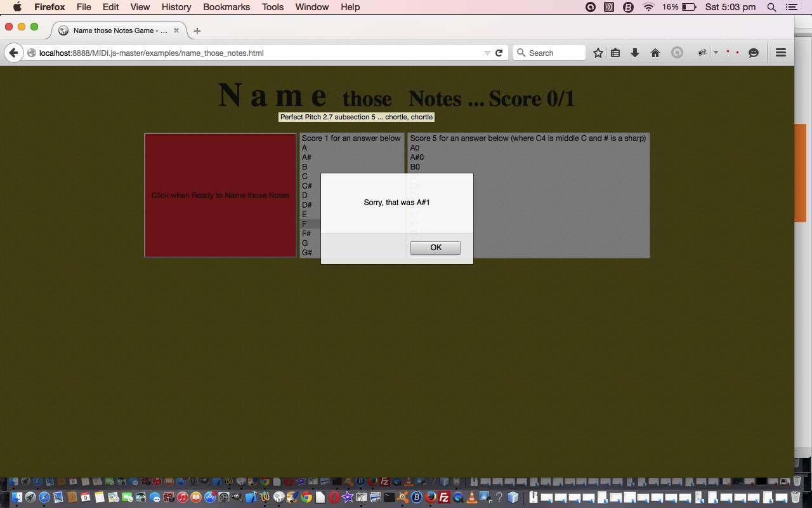Open the chat smiley face icon
812x508 pixels.
[x=754, y=53]
